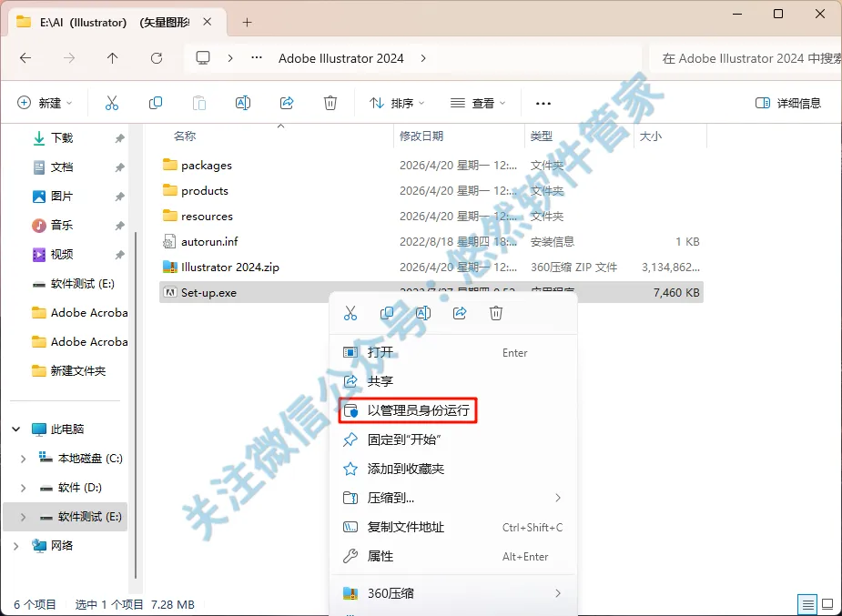Screen dimensions: 842x616
Task: Unpin the 下载 pin icon in the sidebar
Action: point(119,138)
